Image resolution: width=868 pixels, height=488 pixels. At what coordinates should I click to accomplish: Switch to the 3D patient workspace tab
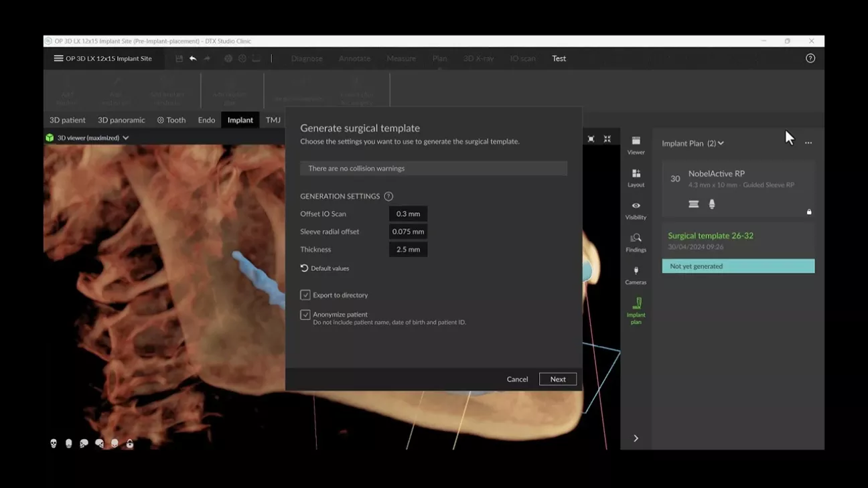68,120
